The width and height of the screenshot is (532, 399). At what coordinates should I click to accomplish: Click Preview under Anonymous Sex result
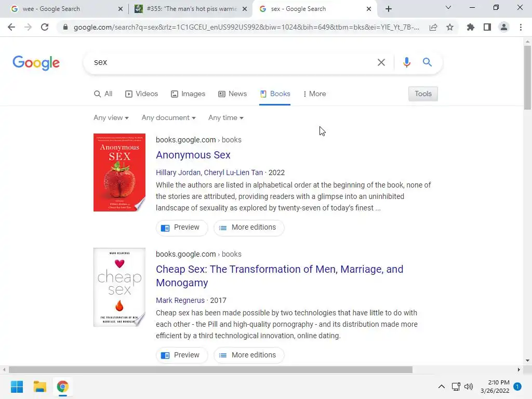(x=182, y=228)
